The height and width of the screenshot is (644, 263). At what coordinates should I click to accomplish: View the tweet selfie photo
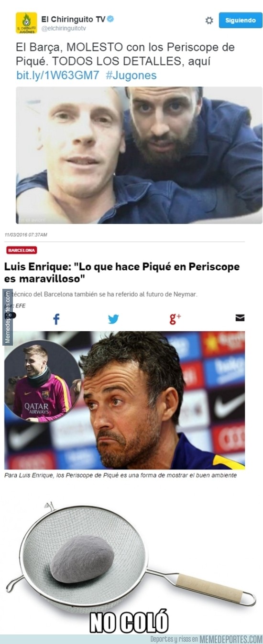point(139,155)
